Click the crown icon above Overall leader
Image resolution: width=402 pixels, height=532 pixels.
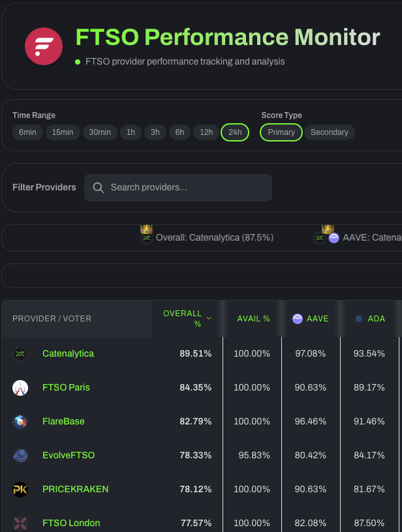146,229
